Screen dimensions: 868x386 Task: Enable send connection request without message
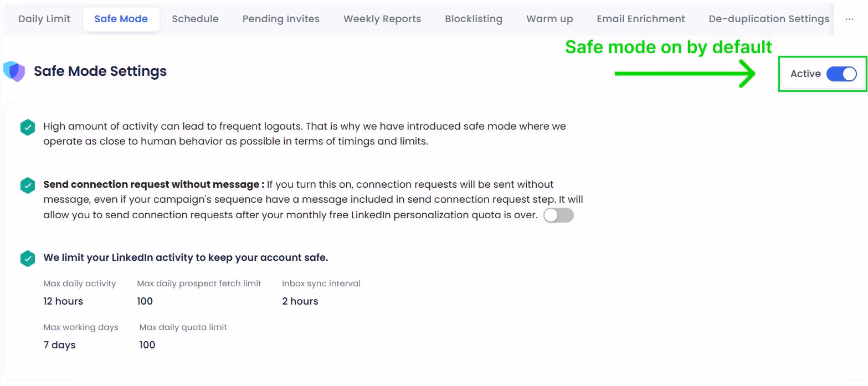558,215
